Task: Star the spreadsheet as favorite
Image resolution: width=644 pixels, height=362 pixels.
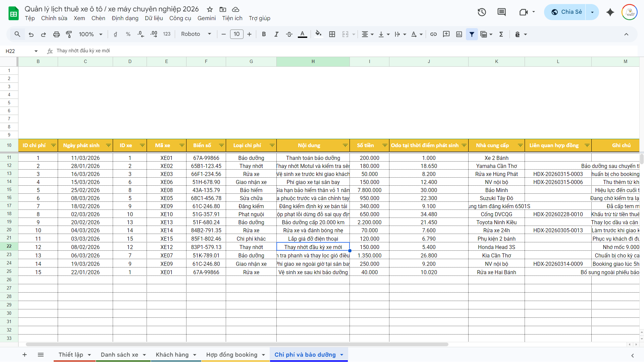Action: click(x=210, y=10)
